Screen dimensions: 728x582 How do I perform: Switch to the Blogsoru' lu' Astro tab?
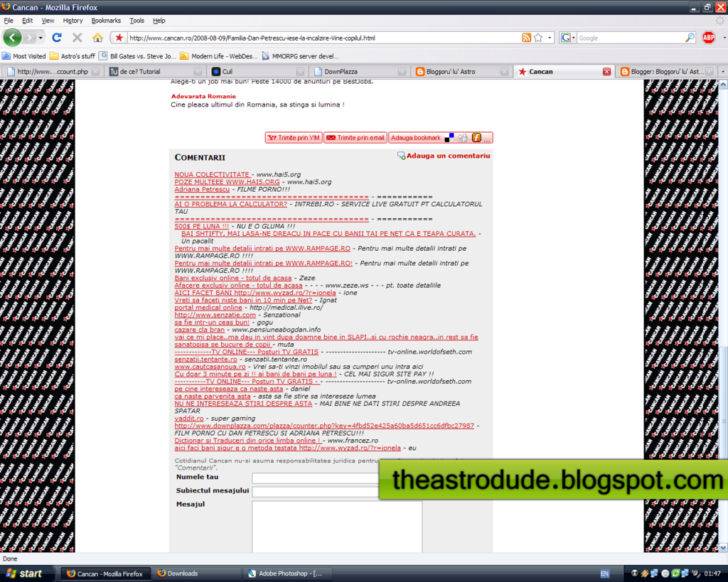461,72
